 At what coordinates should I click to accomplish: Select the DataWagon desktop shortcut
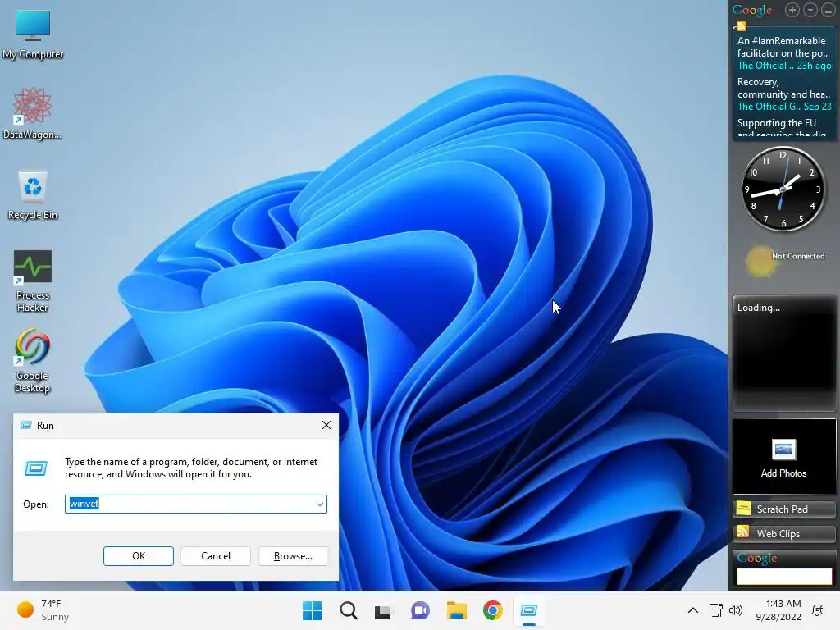[33, 113]
